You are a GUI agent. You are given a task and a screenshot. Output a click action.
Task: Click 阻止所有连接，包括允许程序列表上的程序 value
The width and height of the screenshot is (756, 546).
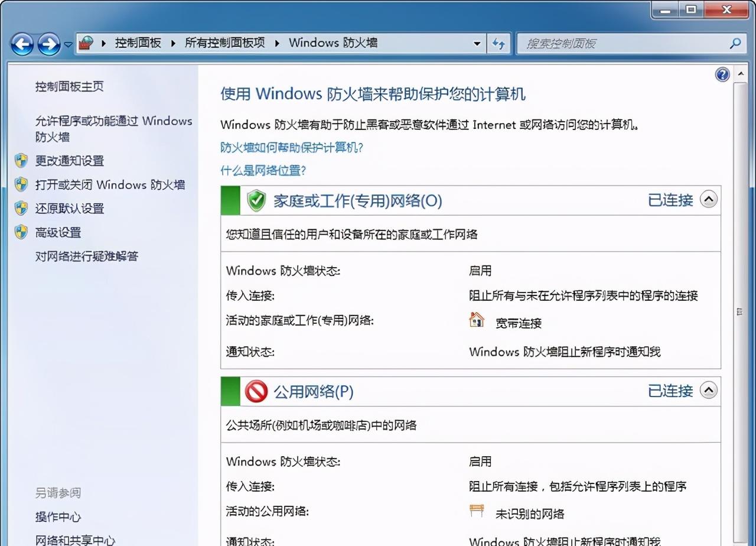578,486
